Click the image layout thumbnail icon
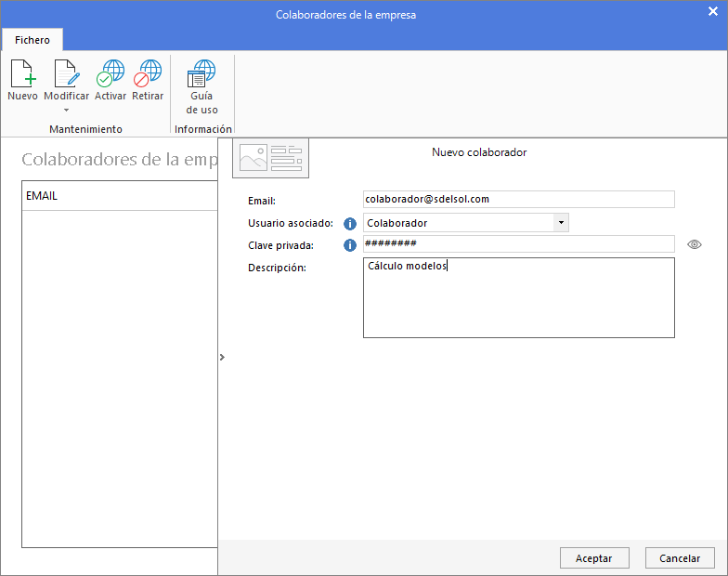Image resolution: width=728 pixels, height=576 pixels. pos(271,158)
